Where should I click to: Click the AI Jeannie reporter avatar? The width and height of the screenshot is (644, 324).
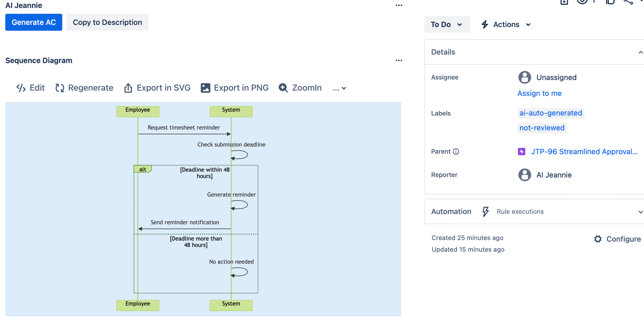click(525, 175)
